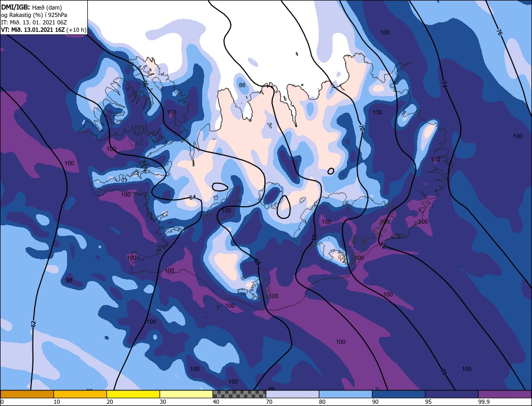Viewport: 532px width, 406px height.
Task: Click the pale yellow 30–40 legend swatch
Action: (x=186, y=394)
